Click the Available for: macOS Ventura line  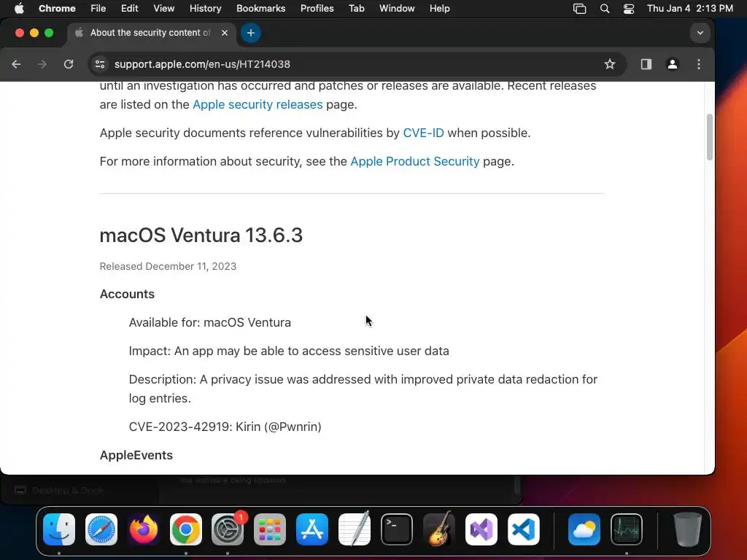click(209, 322)
